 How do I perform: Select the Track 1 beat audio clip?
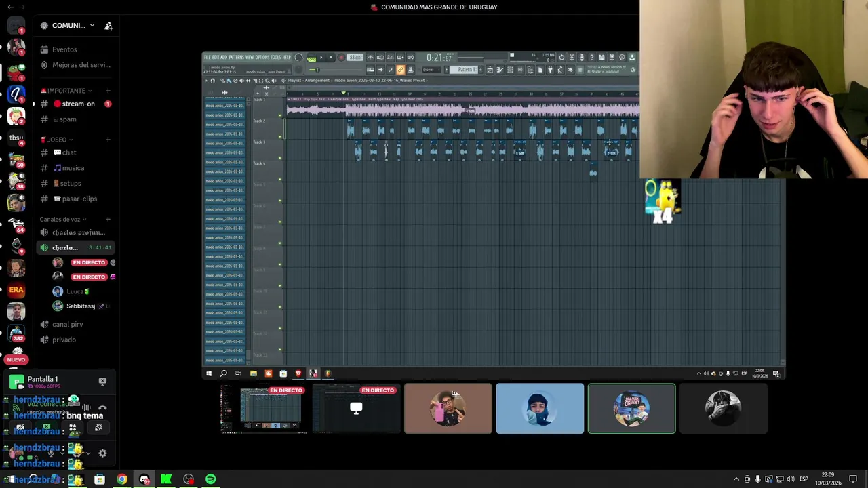(x=462, y=108)
